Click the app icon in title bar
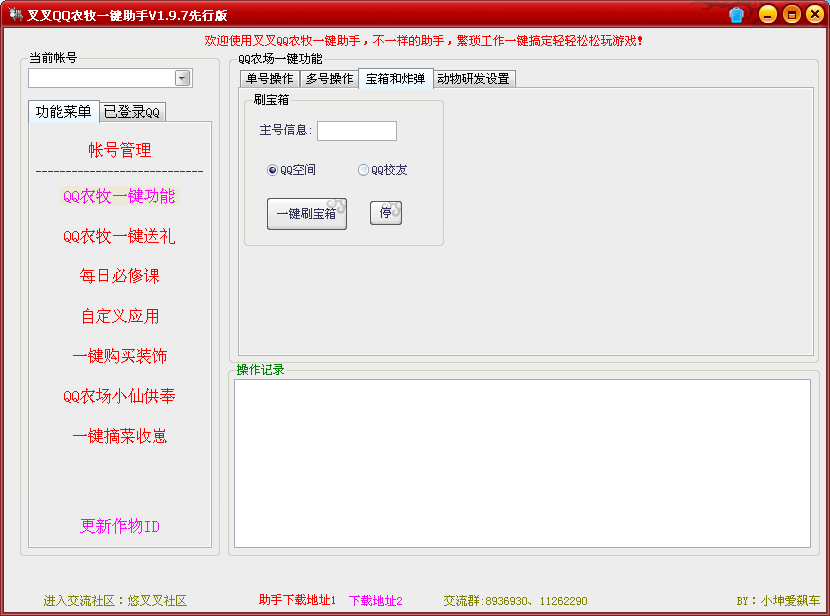Screen dimensions: 830x616 (15, 14)
